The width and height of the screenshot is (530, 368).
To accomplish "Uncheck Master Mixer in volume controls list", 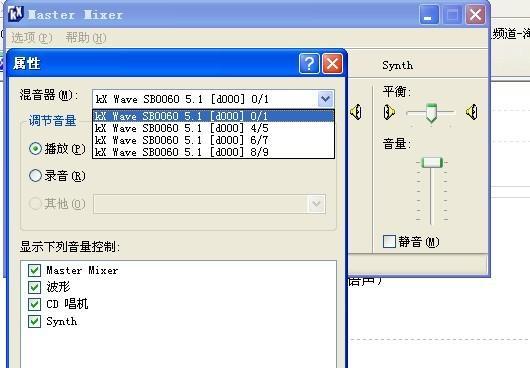I will pos(34,270).
